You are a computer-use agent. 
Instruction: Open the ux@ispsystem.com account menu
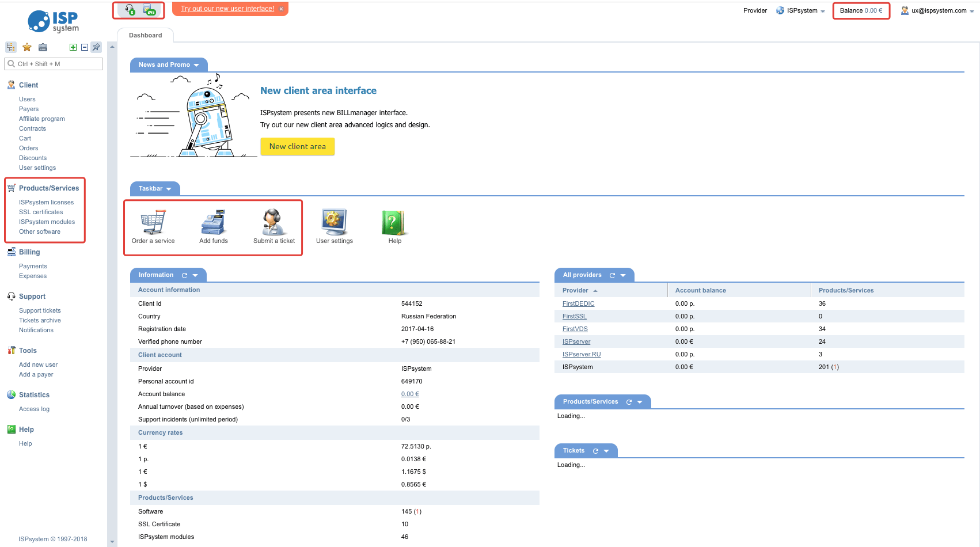click(x=937, y=10)
